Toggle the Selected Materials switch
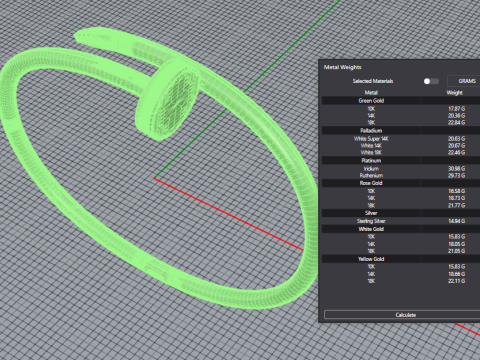Viewport: 480px width, 360px height. click(431, 81)
